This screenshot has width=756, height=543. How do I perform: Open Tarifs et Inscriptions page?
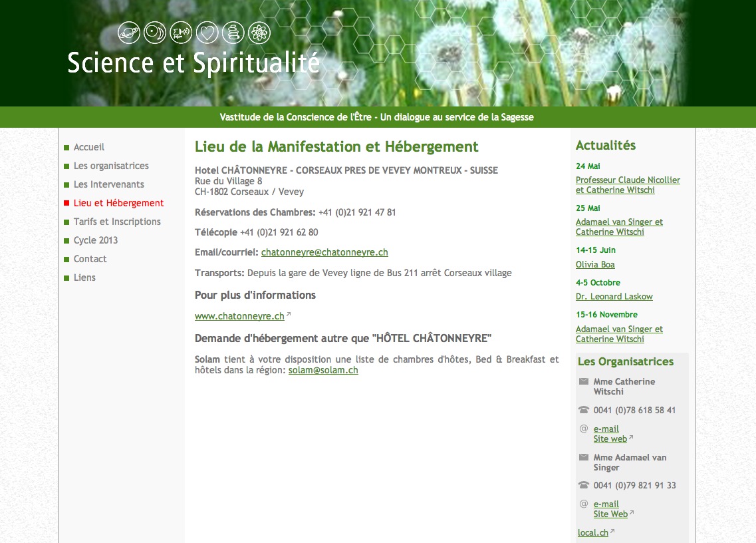pyautogui.click(x=117, y=222)
